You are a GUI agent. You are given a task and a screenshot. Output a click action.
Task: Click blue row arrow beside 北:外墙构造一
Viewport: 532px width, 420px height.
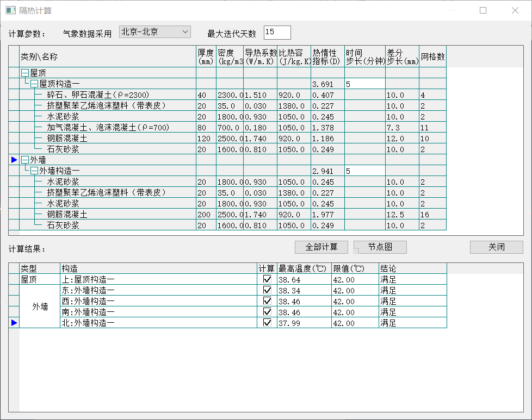click(14, 323)
